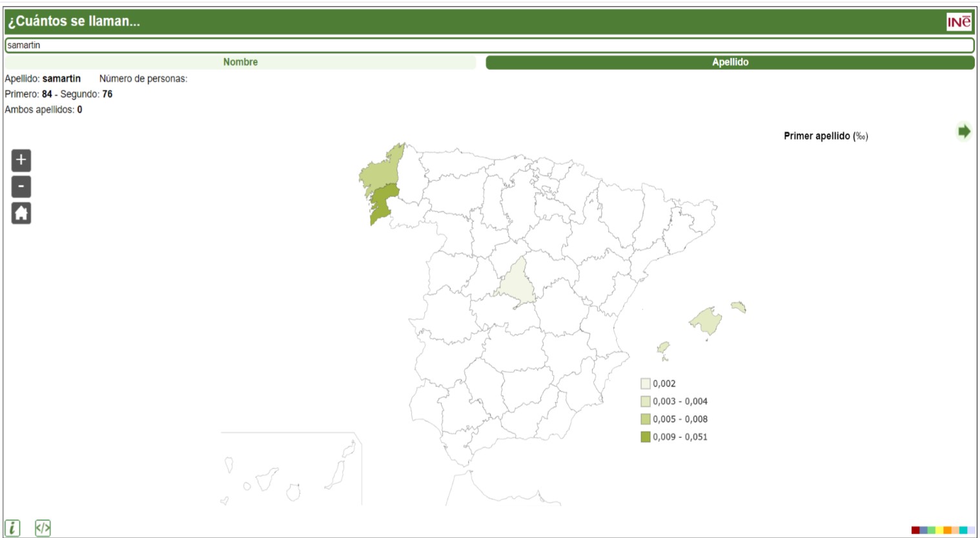Zoom out of the map with minus button
Screen dimensions: 980x538
coord(21,187)
